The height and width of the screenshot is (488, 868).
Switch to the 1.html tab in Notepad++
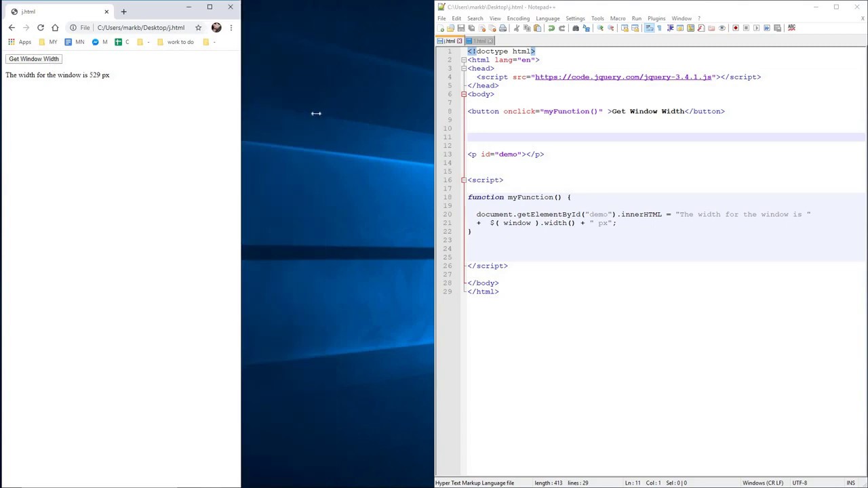click(479, 41)
